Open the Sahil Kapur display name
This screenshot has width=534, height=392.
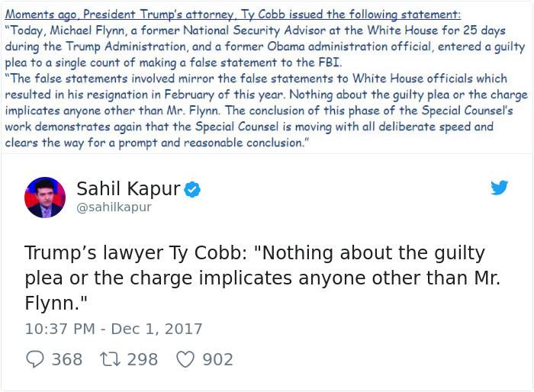click(x=128, y=188)
